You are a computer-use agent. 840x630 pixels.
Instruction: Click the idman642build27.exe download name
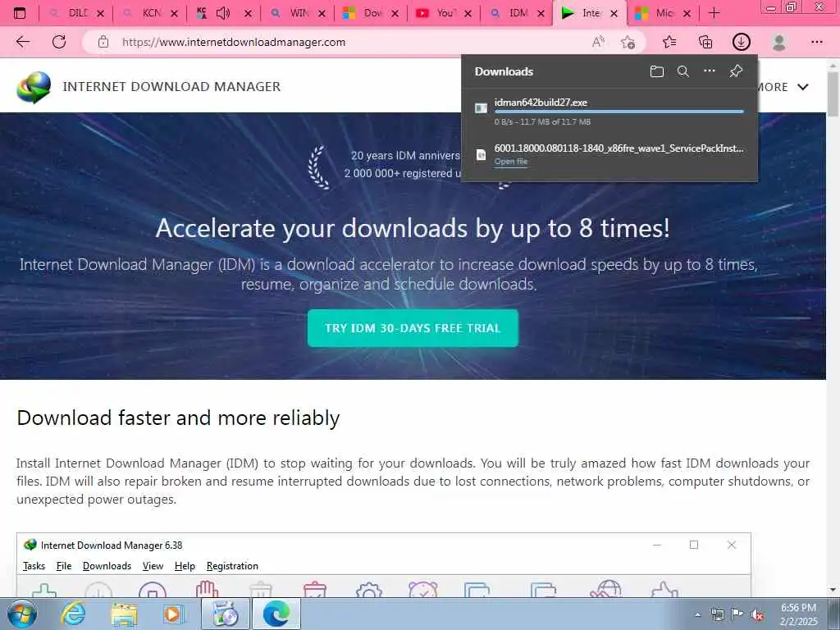click(541, 103)
